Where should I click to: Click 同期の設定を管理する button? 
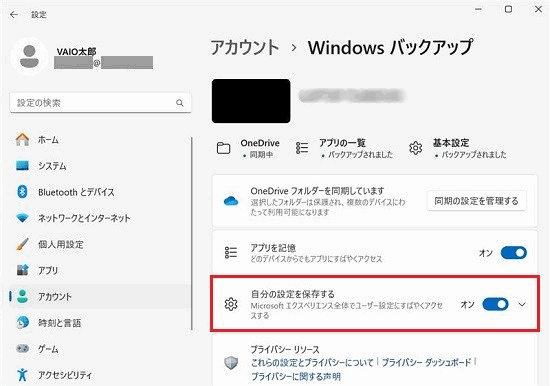pyautogui.click(x=476, y=201)
